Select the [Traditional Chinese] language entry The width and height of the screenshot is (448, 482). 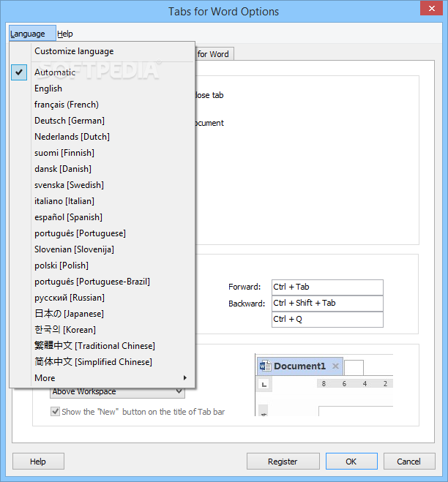(102, 346)
